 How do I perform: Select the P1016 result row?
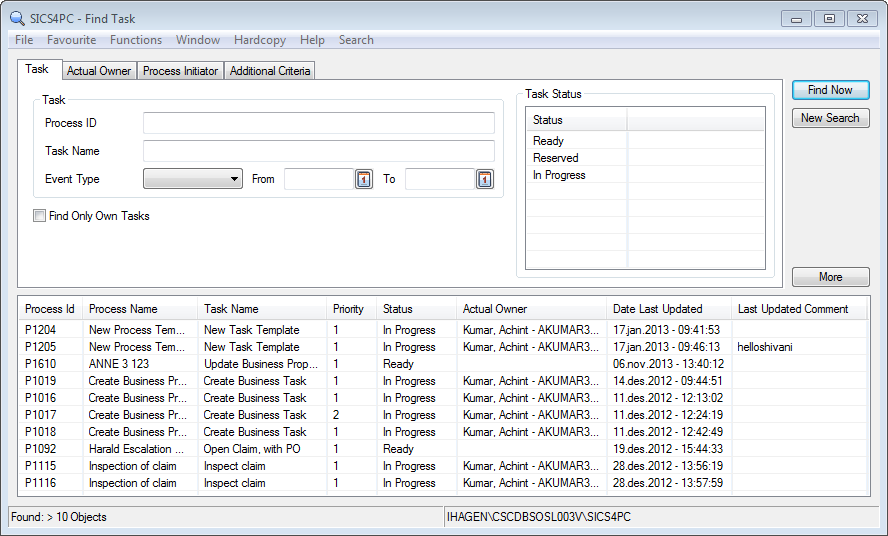(x=443, y=398)
